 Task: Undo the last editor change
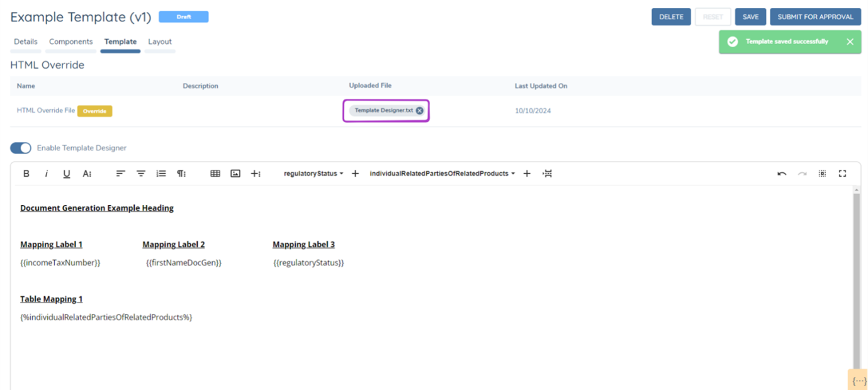(x=782, y=174)
